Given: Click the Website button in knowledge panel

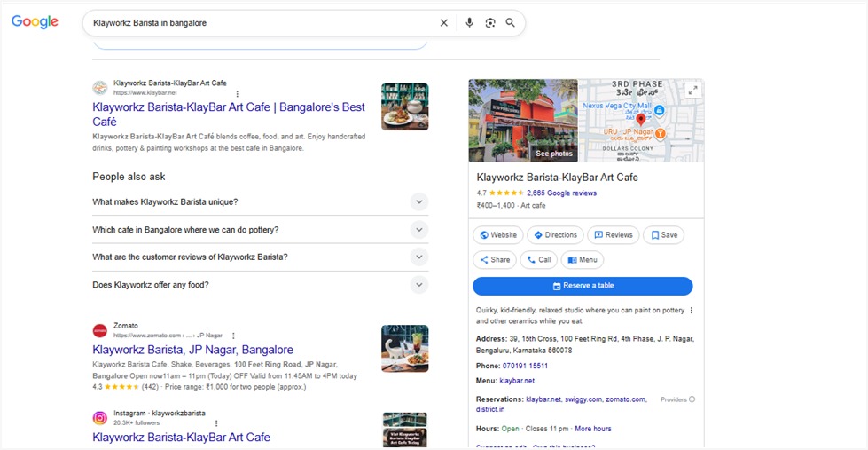Looking at the screenshot, I should 498,235.
